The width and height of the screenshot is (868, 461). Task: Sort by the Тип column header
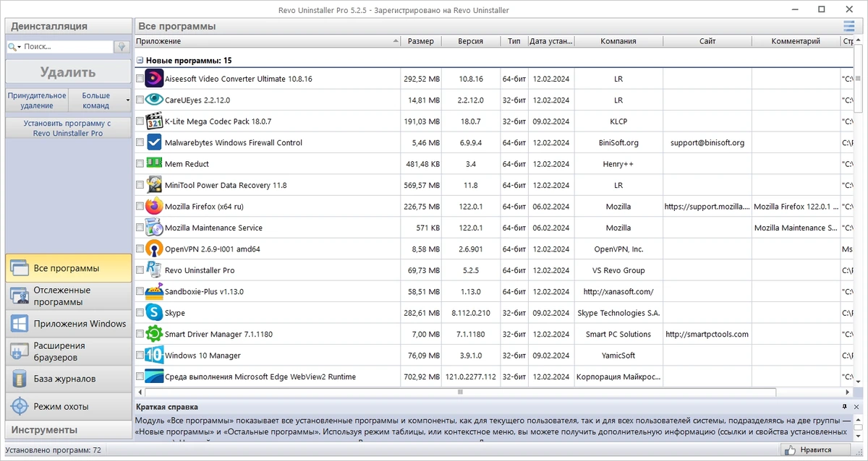[514, 41]
